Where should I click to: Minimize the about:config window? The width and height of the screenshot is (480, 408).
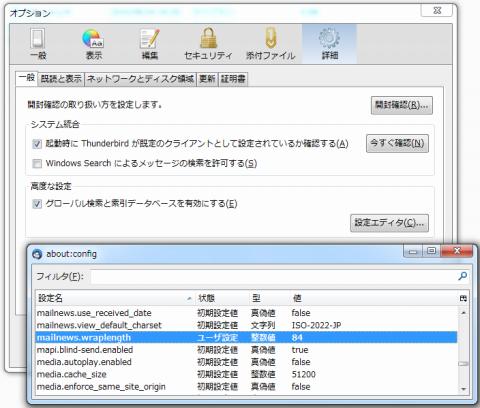(x=413, y=251)
